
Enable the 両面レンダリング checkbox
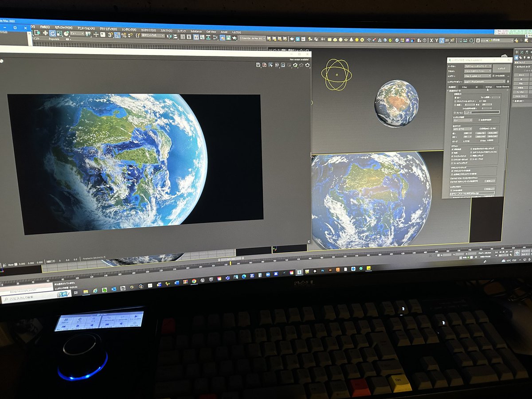(x=471, y=156)
